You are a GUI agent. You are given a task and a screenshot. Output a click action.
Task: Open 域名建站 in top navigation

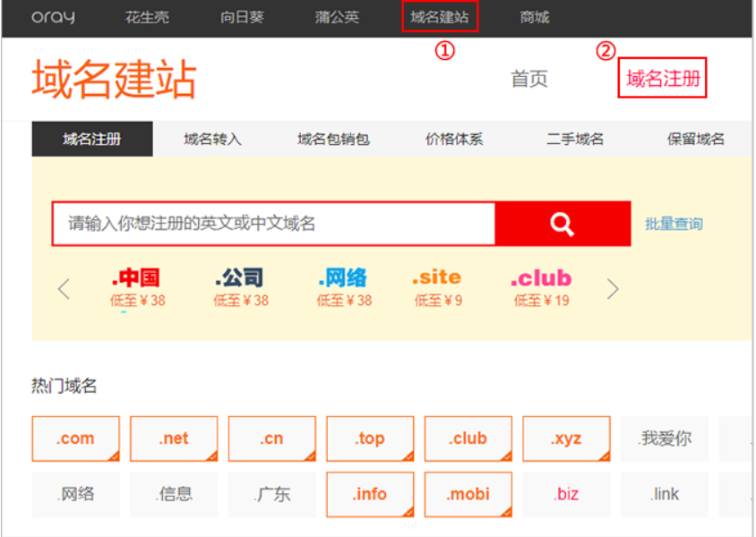pos(440,17)
